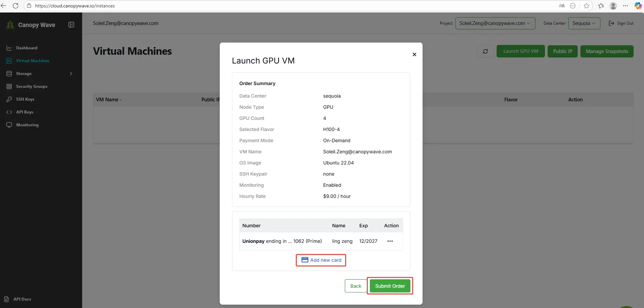Click the refresh icon beside Launch GPU VM
The width and height of the screenshot is (644, 308).
point(485,51)
